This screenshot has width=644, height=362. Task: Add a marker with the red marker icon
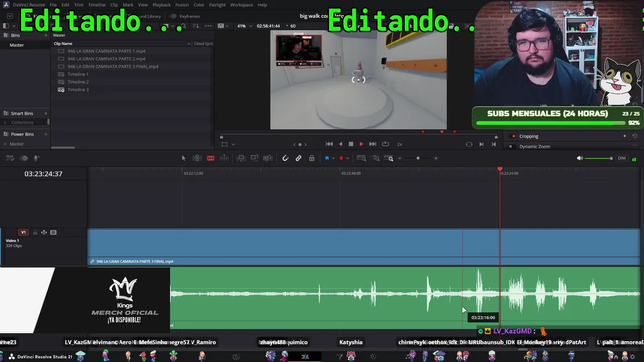[x=341, y=158]
